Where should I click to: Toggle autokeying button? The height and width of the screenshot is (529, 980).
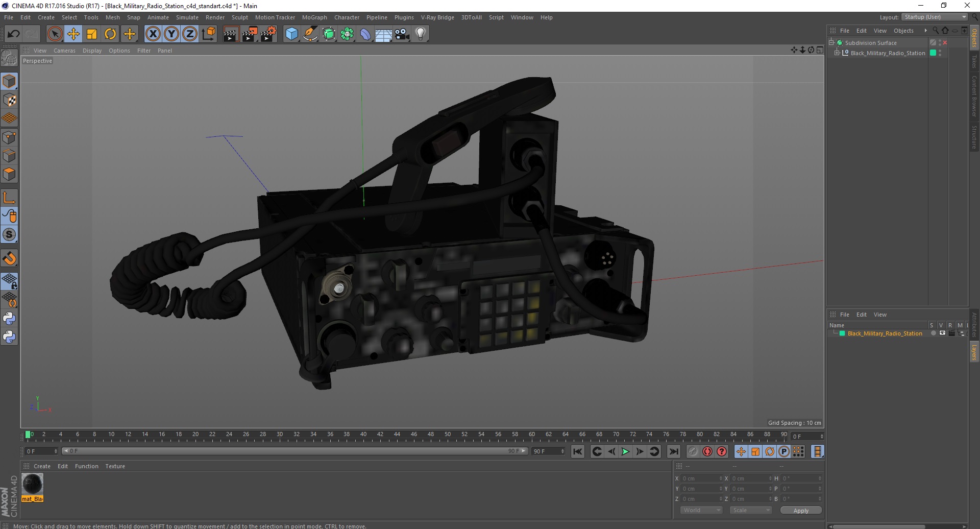[x=707, y=451]
